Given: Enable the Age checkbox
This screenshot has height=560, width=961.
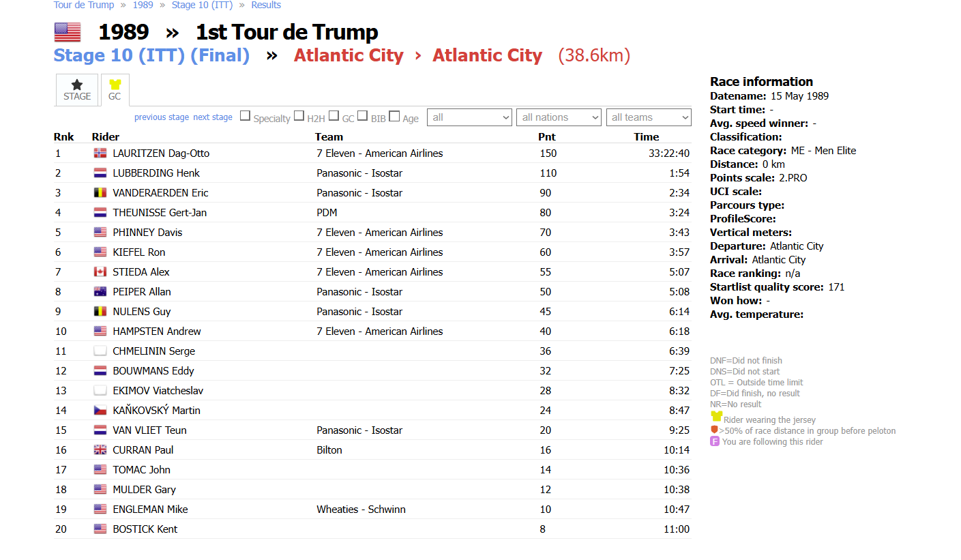Looking at the screenshot, I should 394,116.
